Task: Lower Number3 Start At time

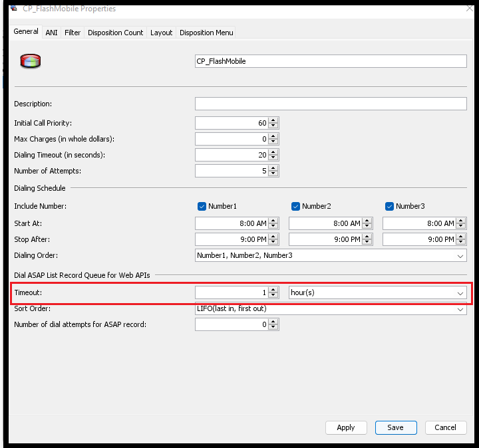Action: (461, 226)
